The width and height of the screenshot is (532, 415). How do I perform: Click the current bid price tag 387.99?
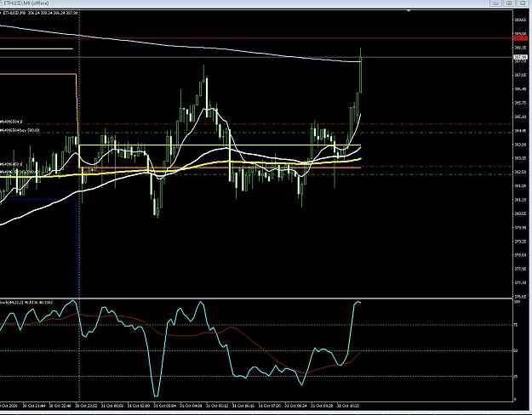tap(521, 57)
